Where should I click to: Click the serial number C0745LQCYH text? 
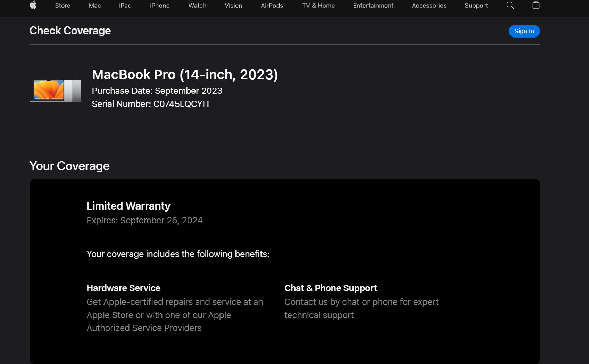[181, 104]
